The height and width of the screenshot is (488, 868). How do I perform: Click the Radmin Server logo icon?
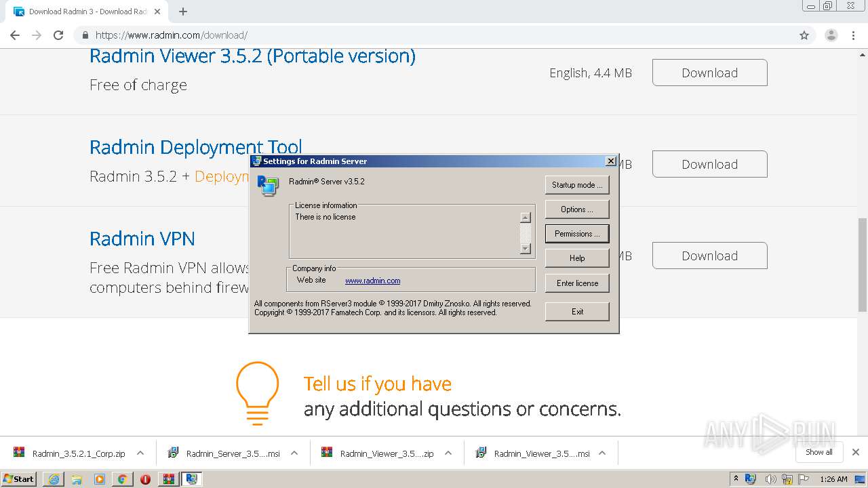click(x=267, y=186)
